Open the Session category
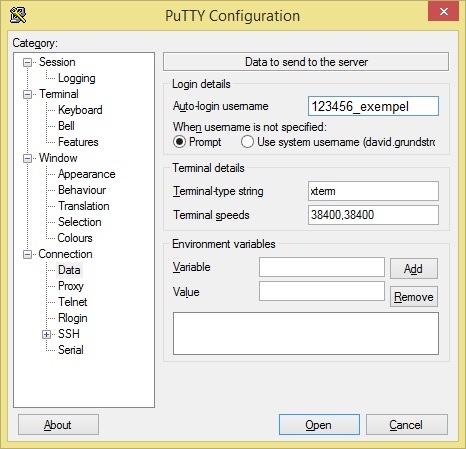The image size is (466, 449). (57, 62)
